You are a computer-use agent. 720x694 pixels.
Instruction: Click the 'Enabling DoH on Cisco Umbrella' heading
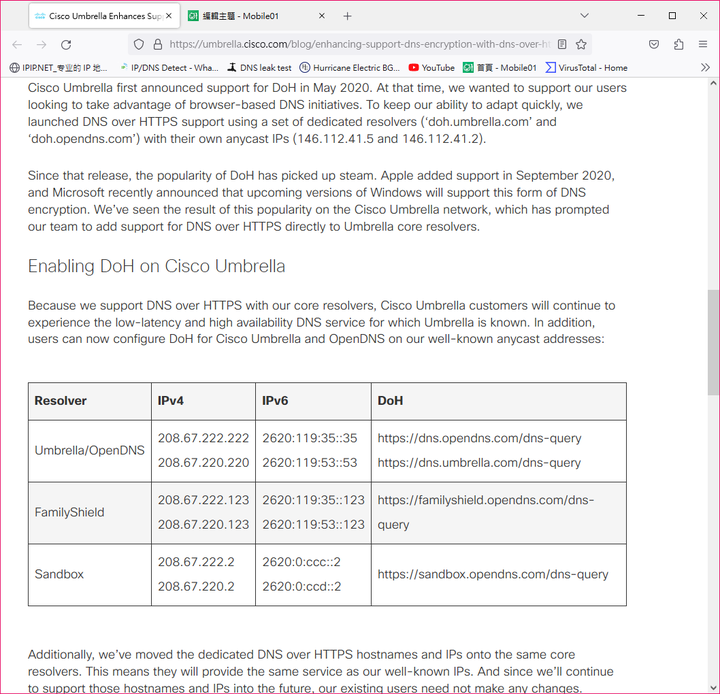click(x=157, y=266)
